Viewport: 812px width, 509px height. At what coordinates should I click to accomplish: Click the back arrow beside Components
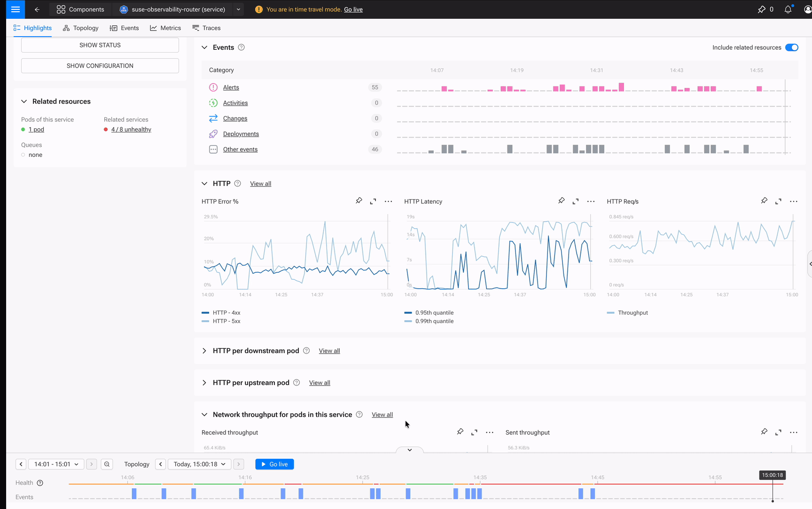(37, 9)
